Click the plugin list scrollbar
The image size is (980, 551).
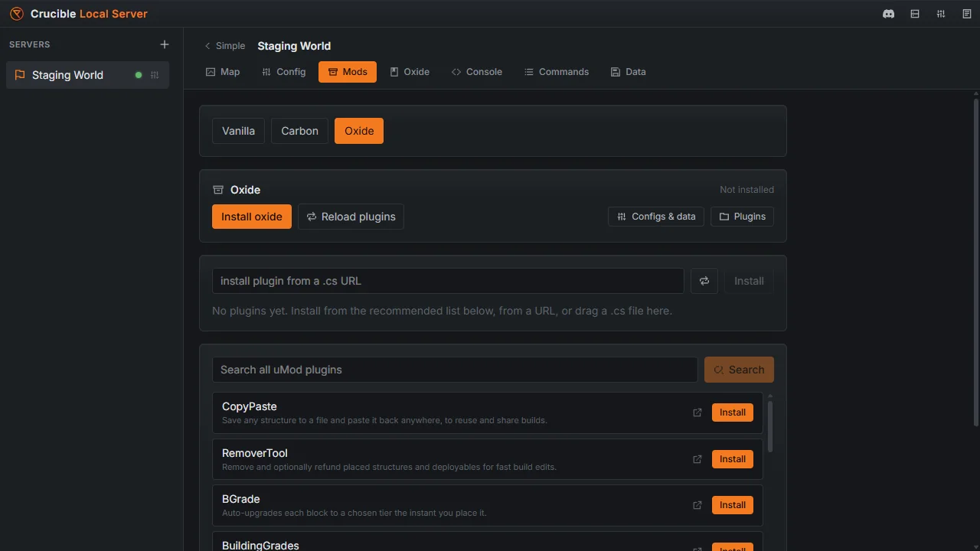click(x=770, y=425)
